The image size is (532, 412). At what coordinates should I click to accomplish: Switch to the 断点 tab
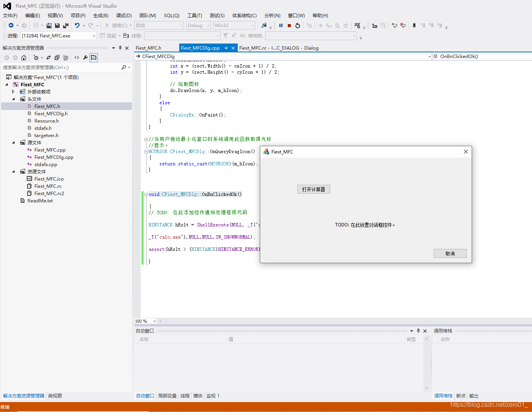[461, 396]
